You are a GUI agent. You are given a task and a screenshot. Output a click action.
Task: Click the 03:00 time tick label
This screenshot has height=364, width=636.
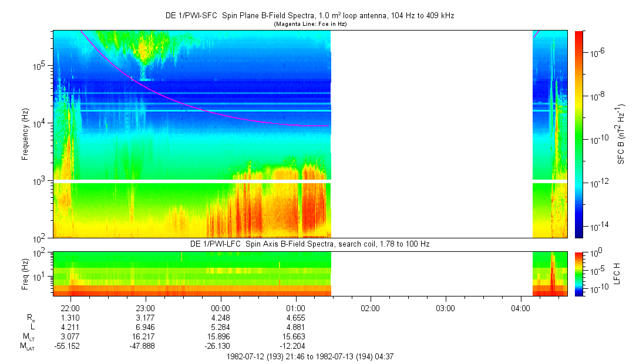point(445,308)
